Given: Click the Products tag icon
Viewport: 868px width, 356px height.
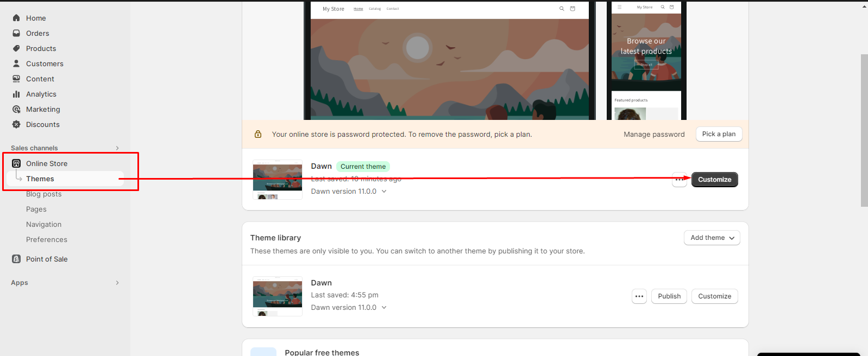Looking at the screenshot, I should click(x=16, y=48).
